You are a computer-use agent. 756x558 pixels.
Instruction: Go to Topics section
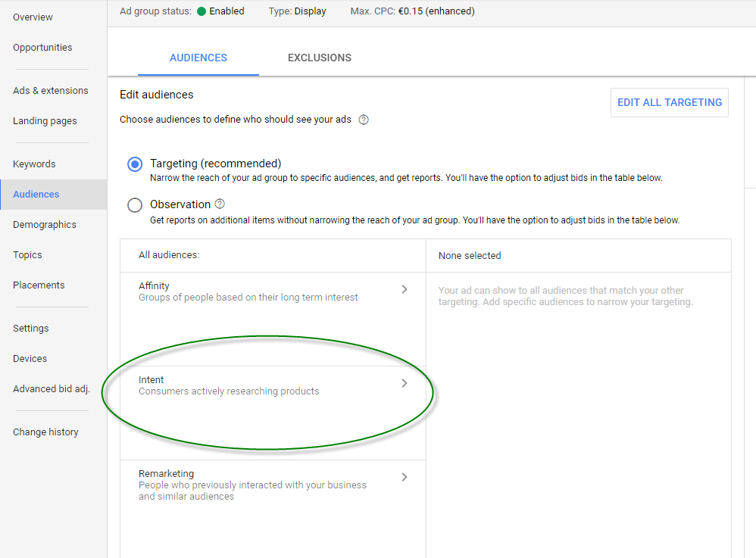coord(27,255)
